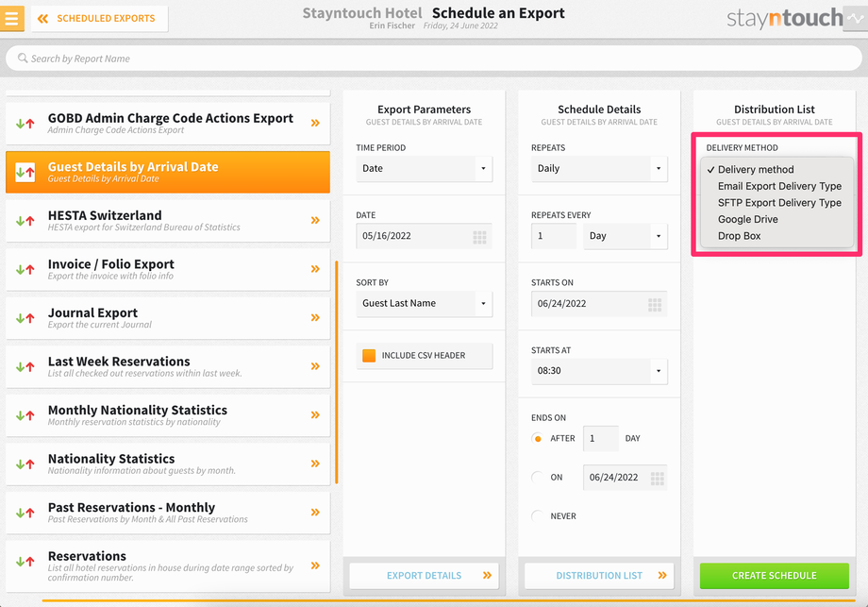This screenshot has width=868, height=607.
Task: Open Ends On date calendar icon
Action: [x=657, y=479]
